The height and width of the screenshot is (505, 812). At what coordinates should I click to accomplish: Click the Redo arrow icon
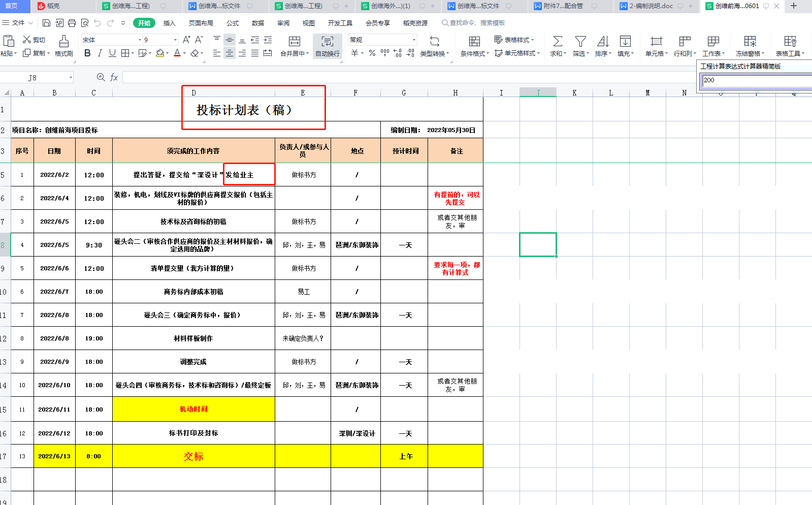(x=111, y=23)
